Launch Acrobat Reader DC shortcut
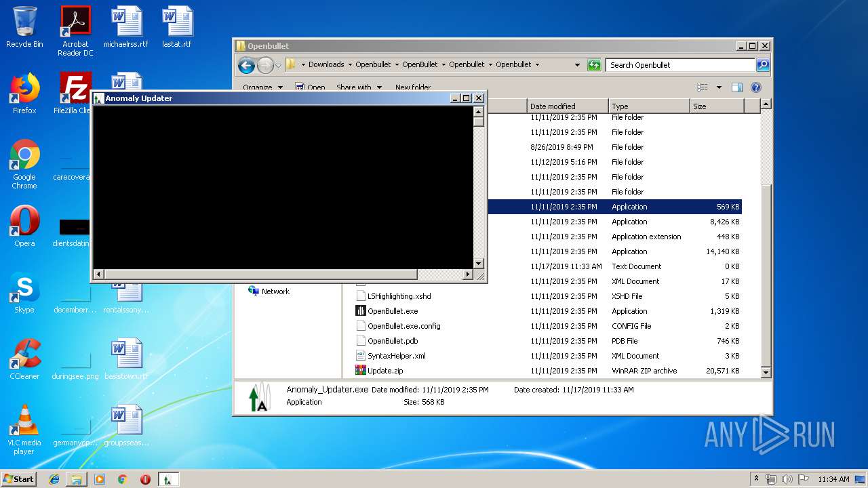The height and width of the screenshot is (488, 868). 75,31
